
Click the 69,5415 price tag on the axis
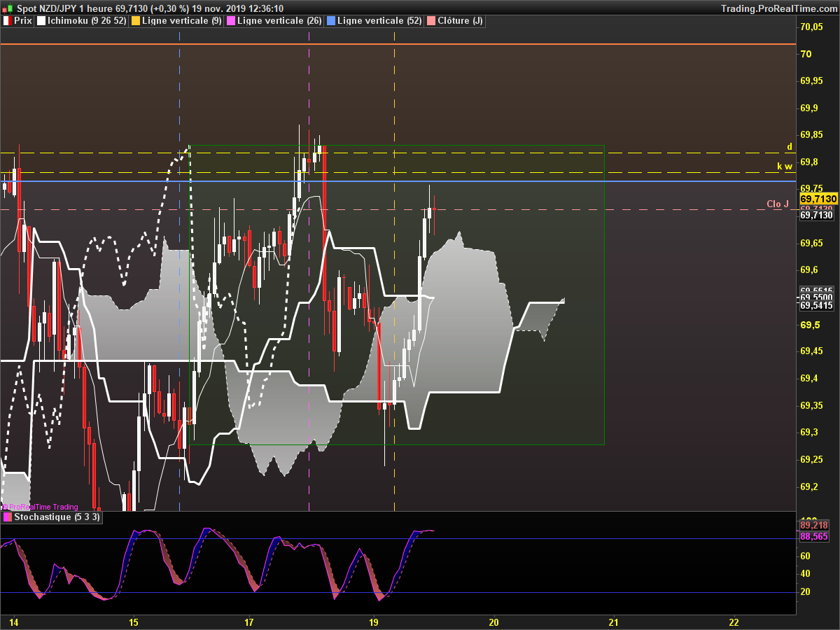click(818, 305)
